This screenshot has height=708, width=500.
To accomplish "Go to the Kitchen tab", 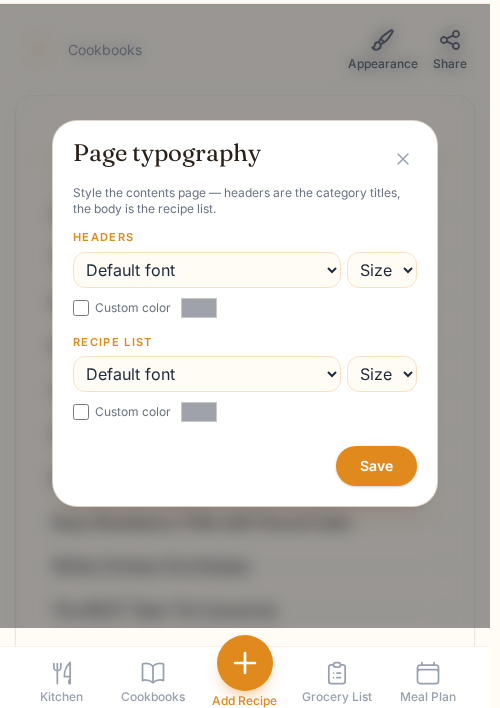I will pos(61,681).
